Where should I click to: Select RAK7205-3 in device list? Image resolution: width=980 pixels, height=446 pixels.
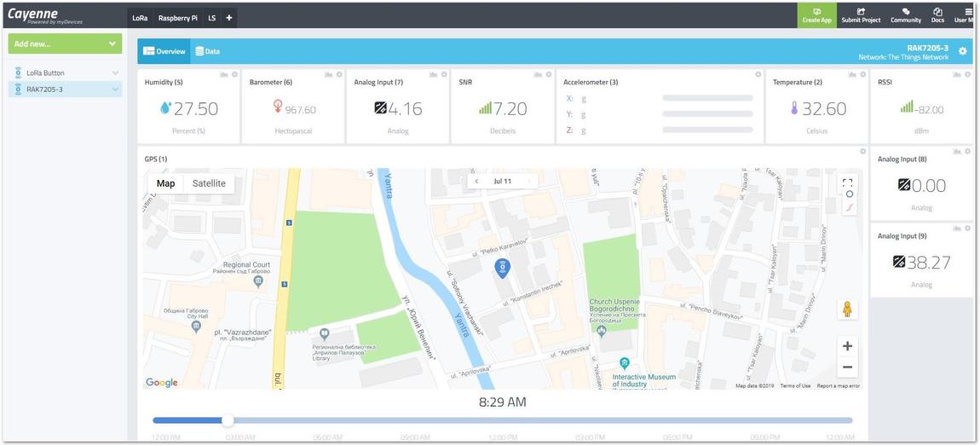[x=65, y=90]
